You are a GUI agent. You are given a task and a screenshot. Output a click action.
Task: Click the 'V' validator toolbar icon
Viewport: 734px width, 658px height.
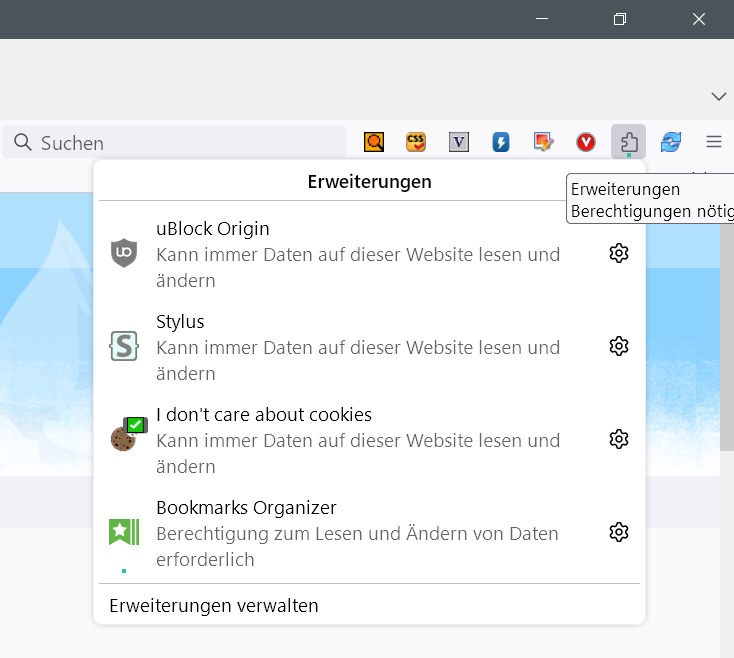pos(459,142)
